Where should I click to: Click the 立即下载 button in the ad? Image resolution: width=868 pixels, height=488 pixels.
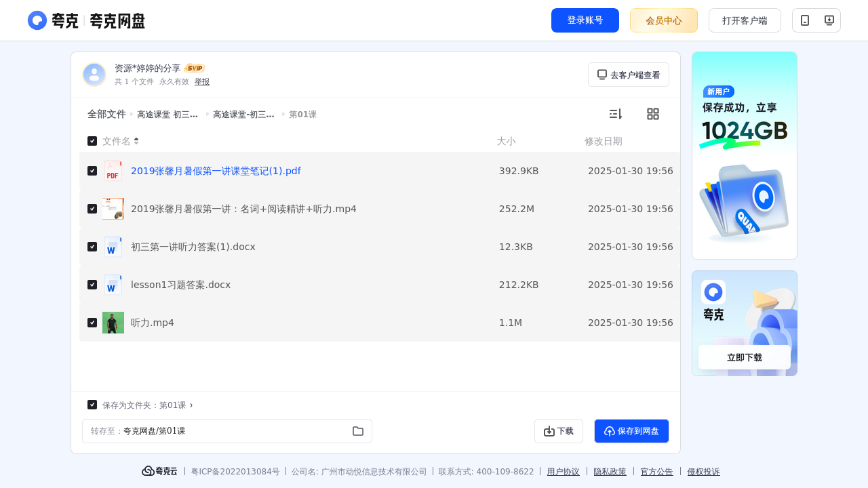pyautogui.click(x=745, y=357)
